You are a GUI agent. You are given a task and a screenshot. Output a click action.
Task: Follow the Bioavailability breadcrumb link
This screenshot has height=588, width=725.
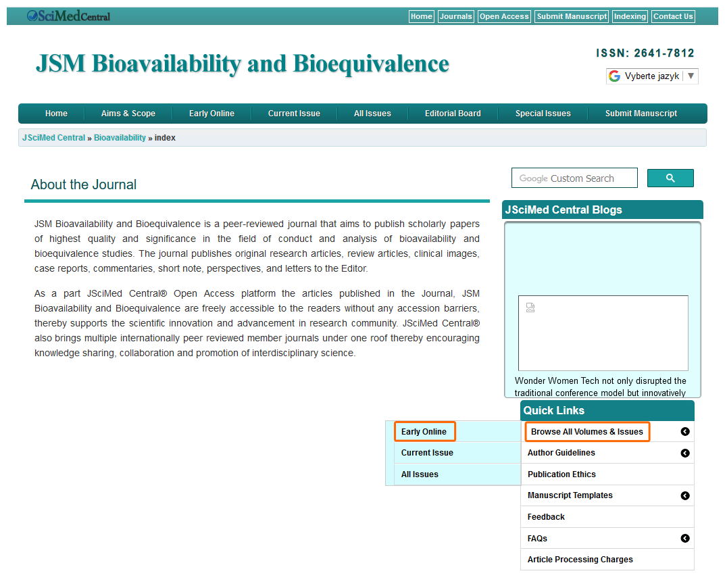(x=120, y=138)
